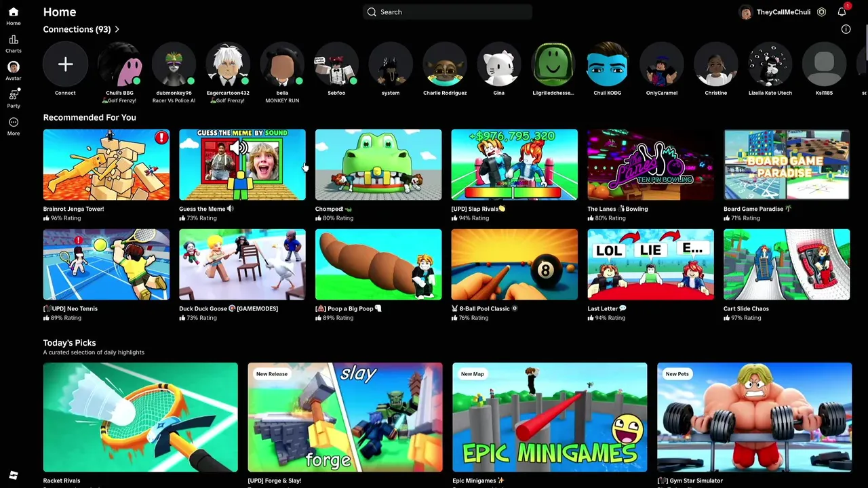Click the Brainrot Jenga Tower! title text
This screenshot has height=488, width=868.
[73, 209]
